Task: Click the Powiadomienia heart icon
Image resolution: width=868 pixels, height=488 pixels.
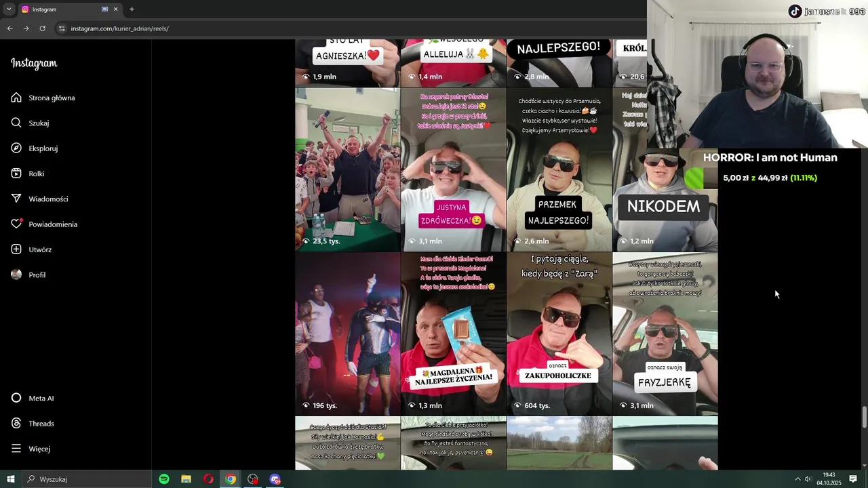Action: click(16, 224)
